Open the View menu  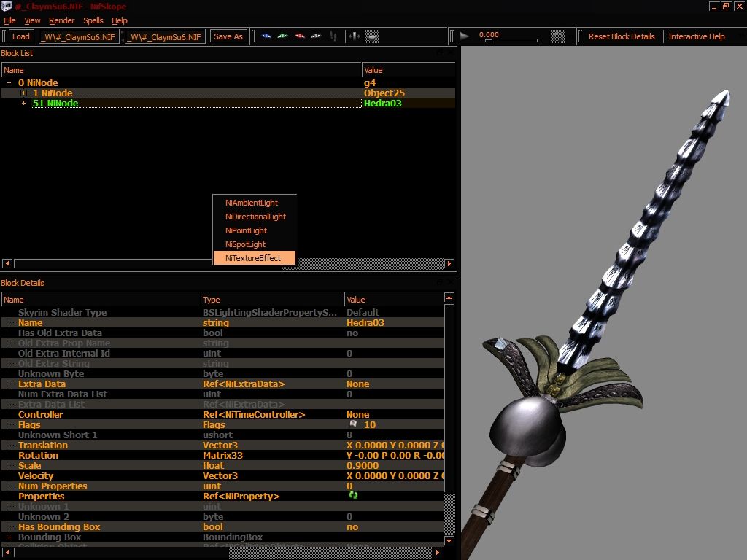pyautogui.click(x=32, y=20)
